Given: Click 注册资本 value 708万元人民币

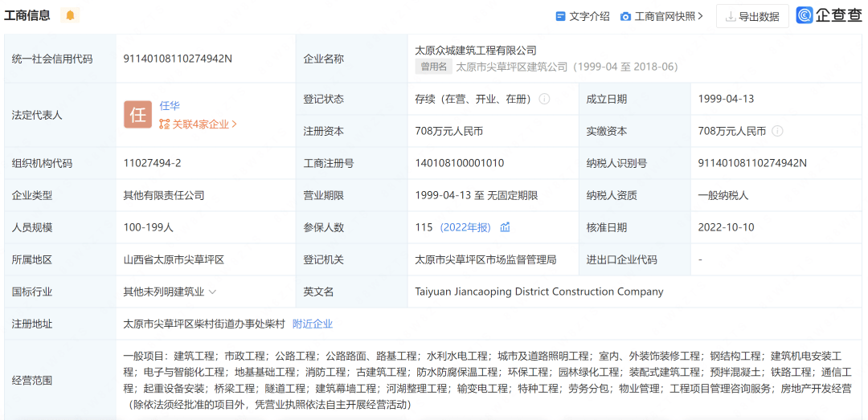Looking at the screenshot, I should 449,131.
